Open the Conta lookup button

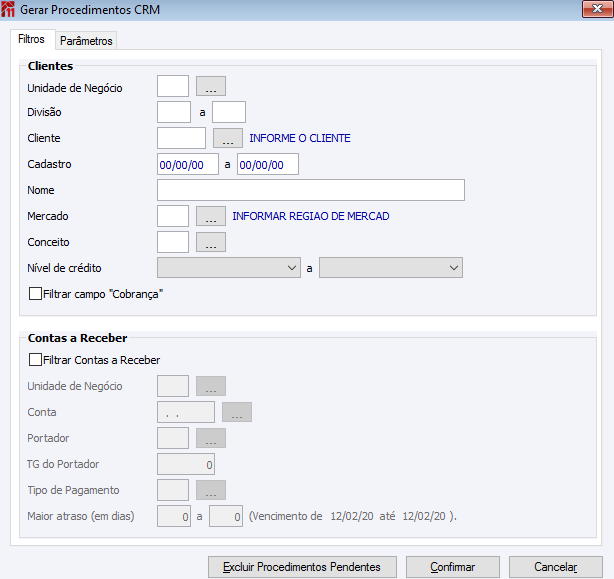237,412
